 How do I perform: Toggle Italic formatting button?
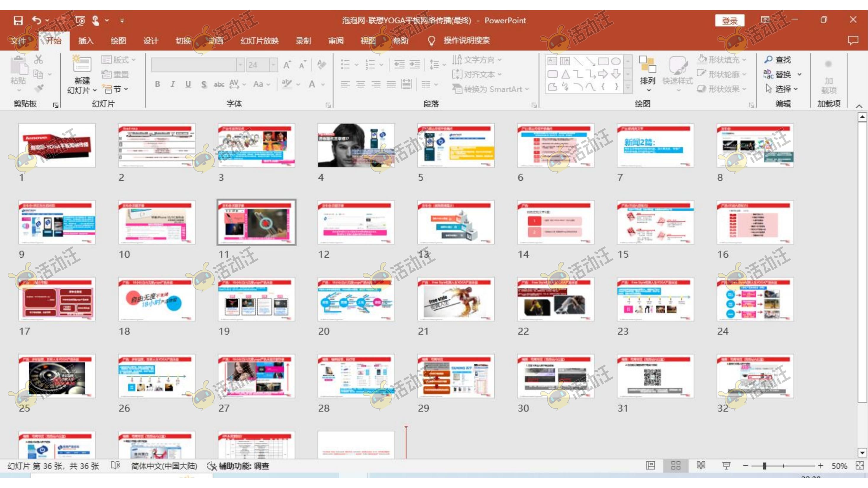(x=172, y=84)
